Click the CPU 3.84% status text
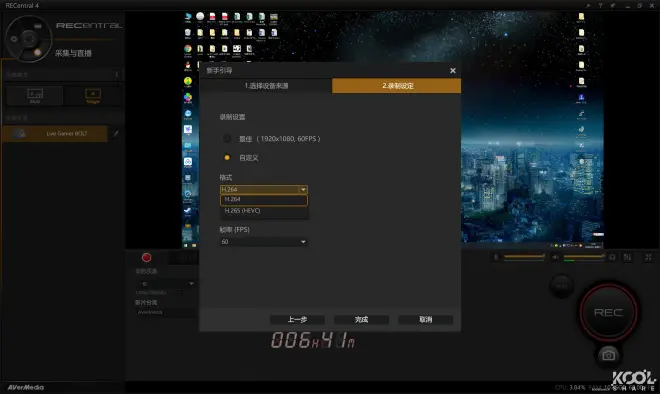660x394 pixels. click(x=570, y=387)
